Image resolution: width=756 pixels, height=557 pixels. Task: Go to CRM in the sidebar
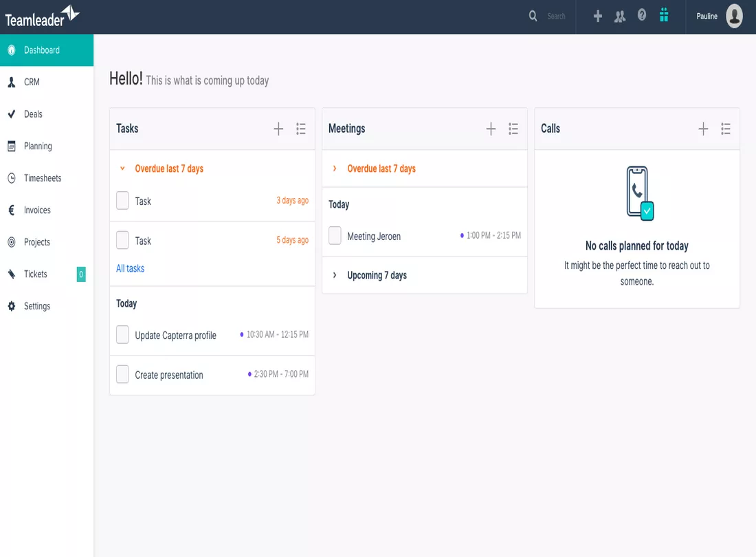click(32, 82)
